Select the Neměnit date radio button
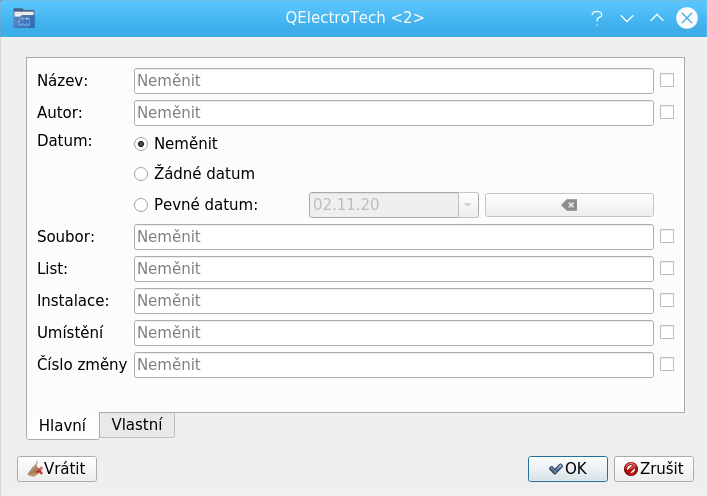707x496 pixels. [141, 143]
